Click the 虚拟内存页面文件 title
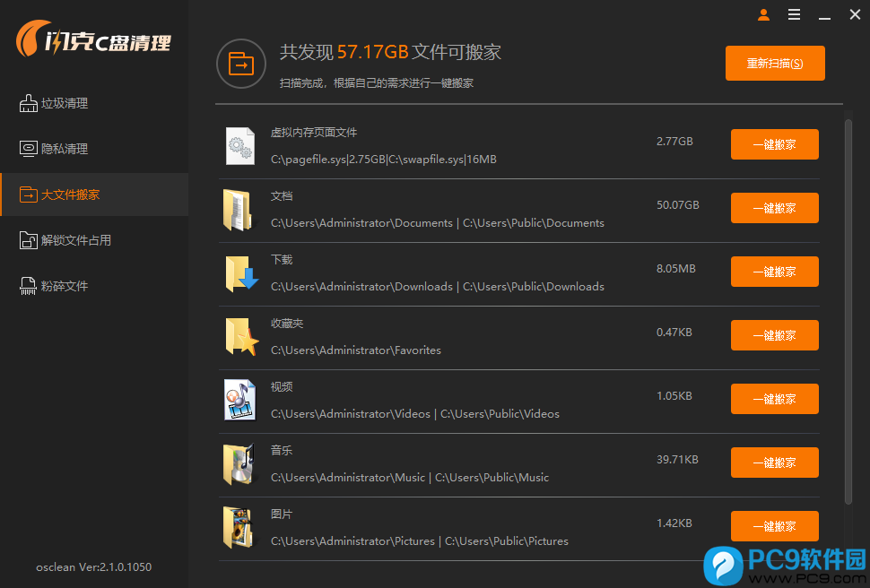 tap(314, 133)
